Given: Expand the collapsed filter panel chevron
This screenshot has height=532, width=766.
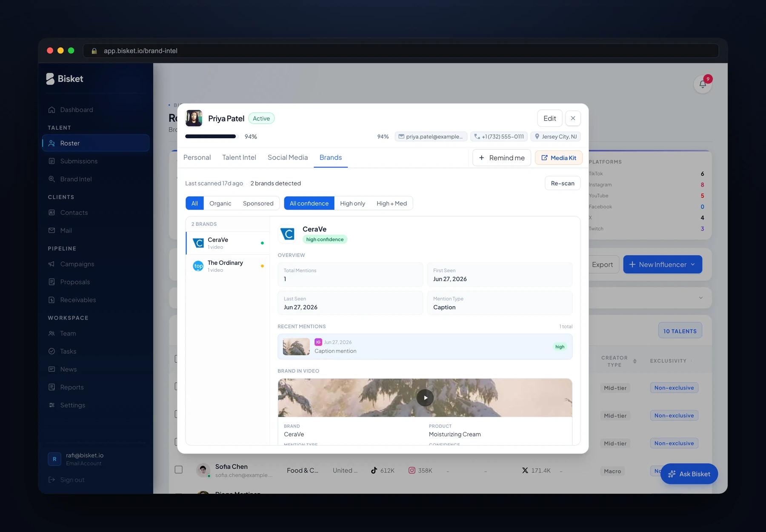Looking at the screenshot, I should pos(700,298).
